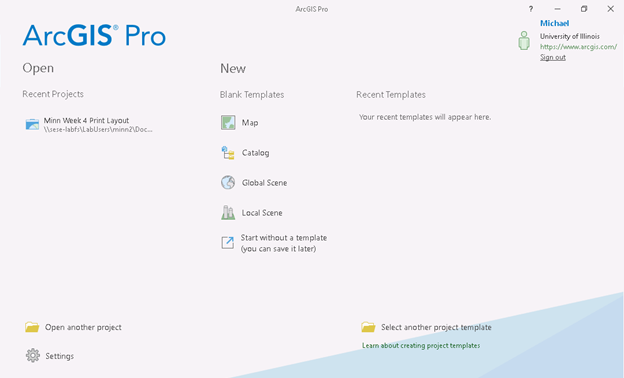The height and width of the screenshot is (378, 624).
Task: Pick the Local Scene template label
Action: click(262, 213)
